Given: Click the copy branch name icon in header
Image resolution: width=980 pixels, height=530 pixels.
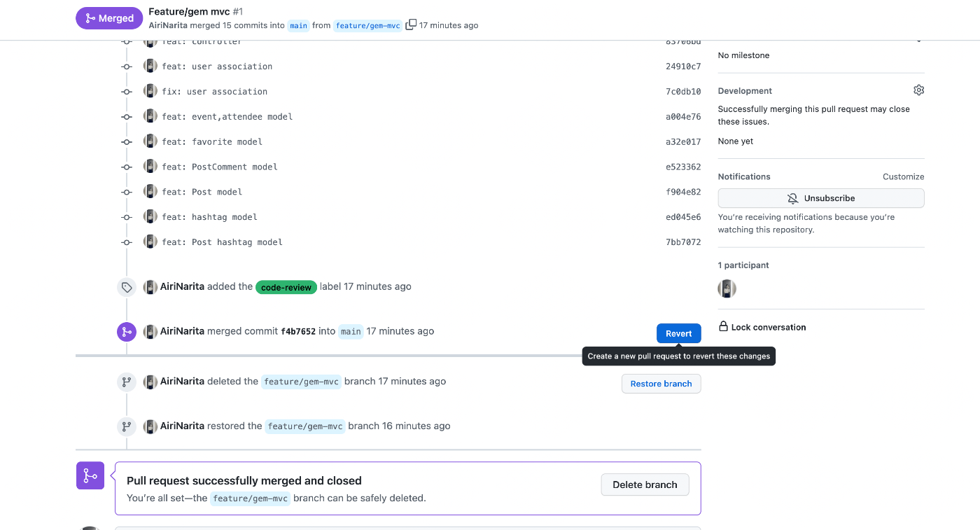Looking at the screenshot, I should pyautogui.click(x=411, y=25).
